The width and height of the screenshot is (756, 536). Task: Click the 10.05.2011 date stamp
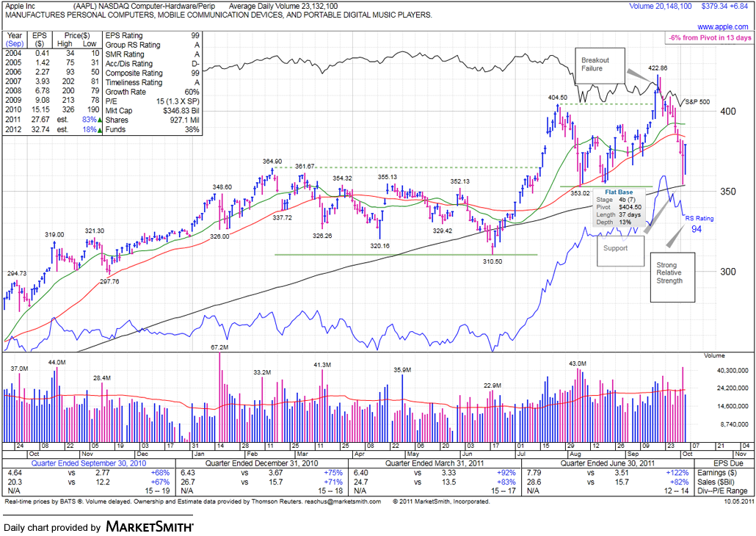[740, 501]
